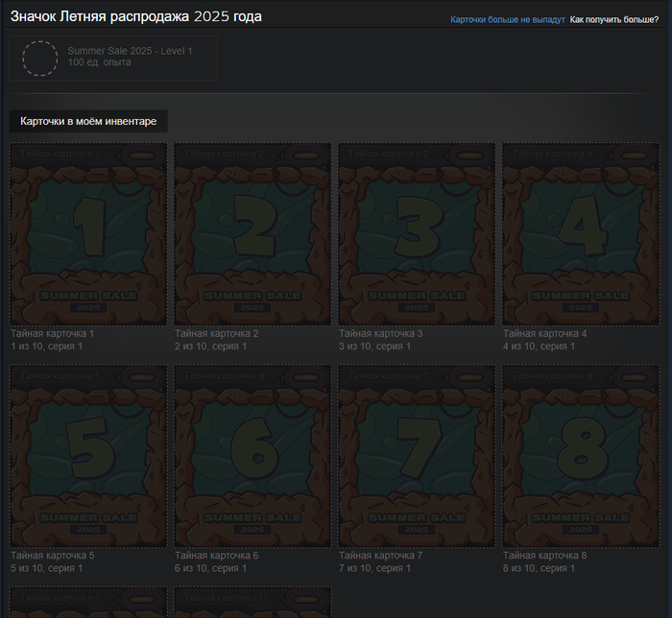This screenshot has height=618, width=672.
Task: Click 'Тайная карточка 1' caption
Action: (52, 334)
